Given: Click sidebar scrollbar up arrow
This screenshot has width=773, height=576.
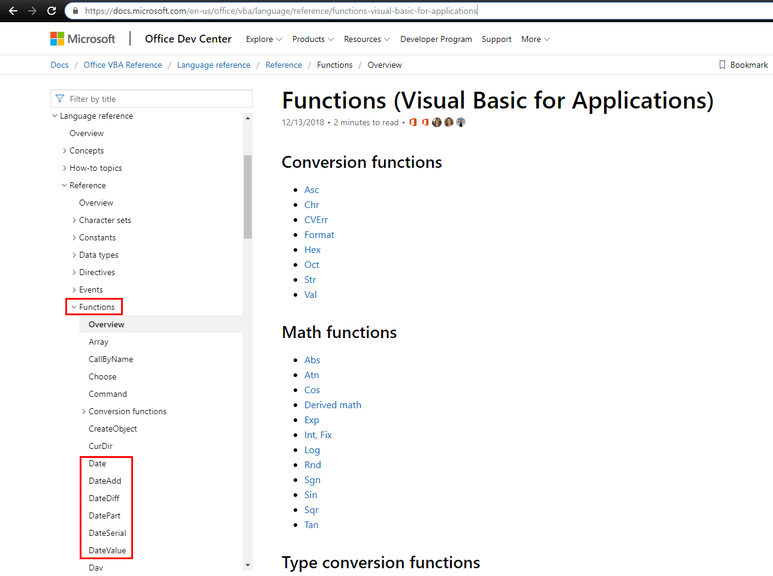Looking at the screenshot, I should (x=247, y=118).
